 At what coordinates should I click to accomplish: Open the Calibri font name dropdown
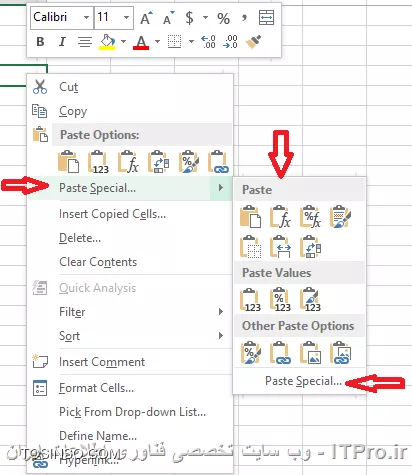[x=86, y=17]
